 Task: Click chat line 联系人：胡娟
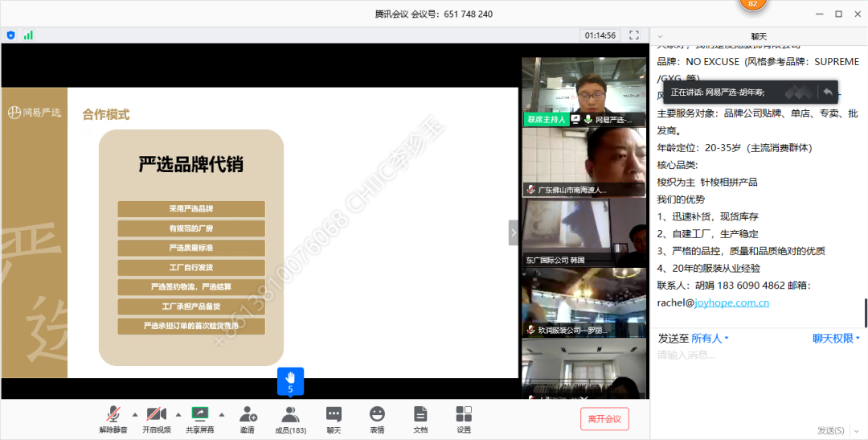[x=734, y=286]
